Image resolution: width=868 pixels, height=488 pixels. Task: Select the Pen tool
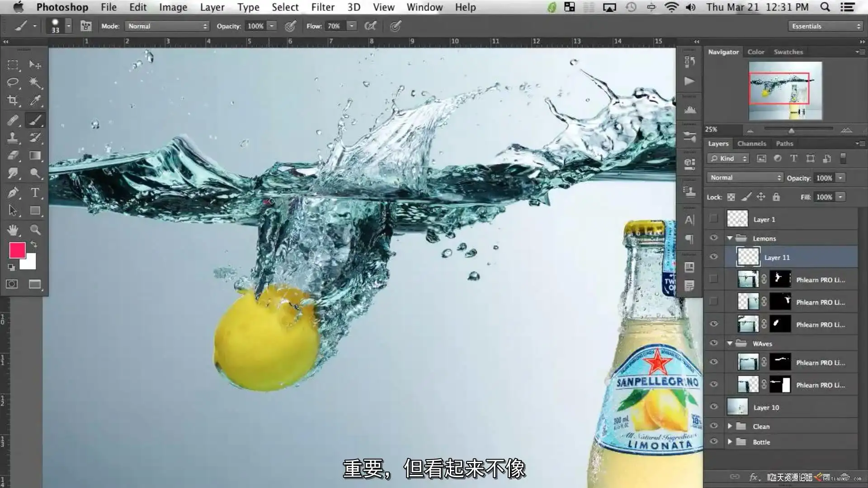tap(13, 192)
